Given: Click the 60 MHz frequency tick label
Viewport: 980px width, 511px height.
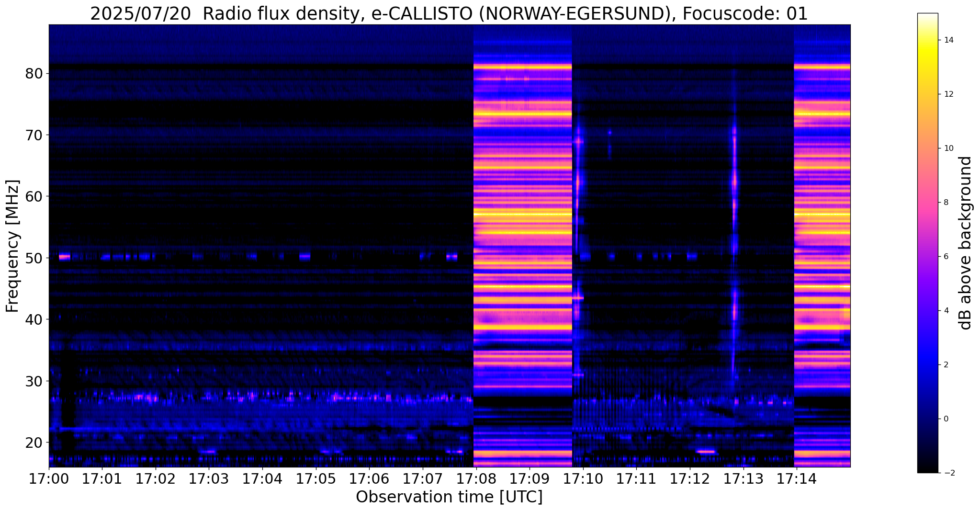Looking at the screenshot, I should pyautogui.click(x=34, y=196).
